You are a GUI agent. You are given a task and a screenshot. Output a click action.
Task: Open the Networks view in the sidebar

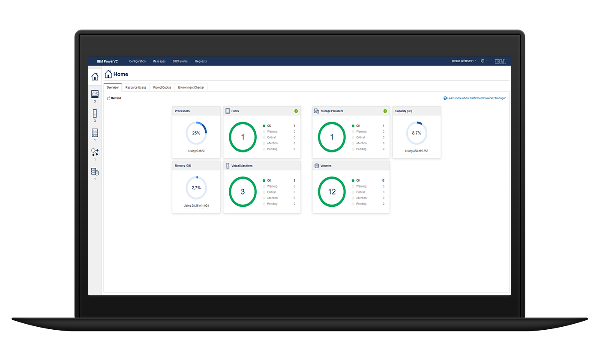tap(95, 152)
